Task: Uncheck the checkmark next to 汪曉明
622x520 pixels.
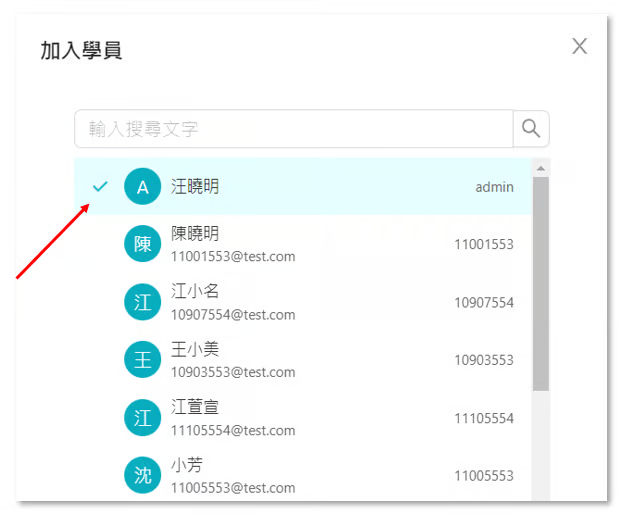Action: (x=100, y=187)
